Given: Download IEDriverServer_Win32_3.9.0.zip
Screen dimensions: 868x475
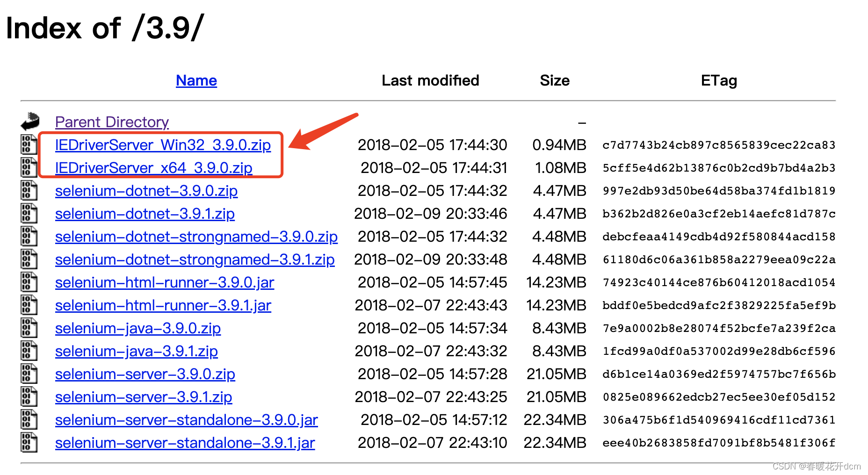Looking at the screenshot, I should 163,145.
